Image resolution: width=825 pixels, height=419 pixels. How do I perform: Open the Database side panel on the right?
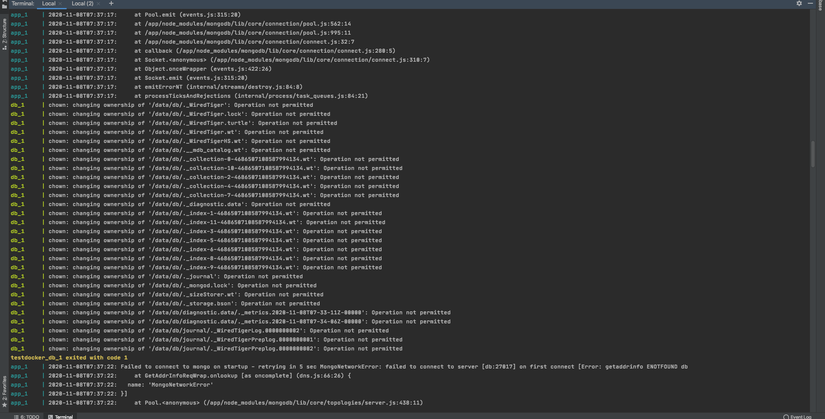pos(820,5)
